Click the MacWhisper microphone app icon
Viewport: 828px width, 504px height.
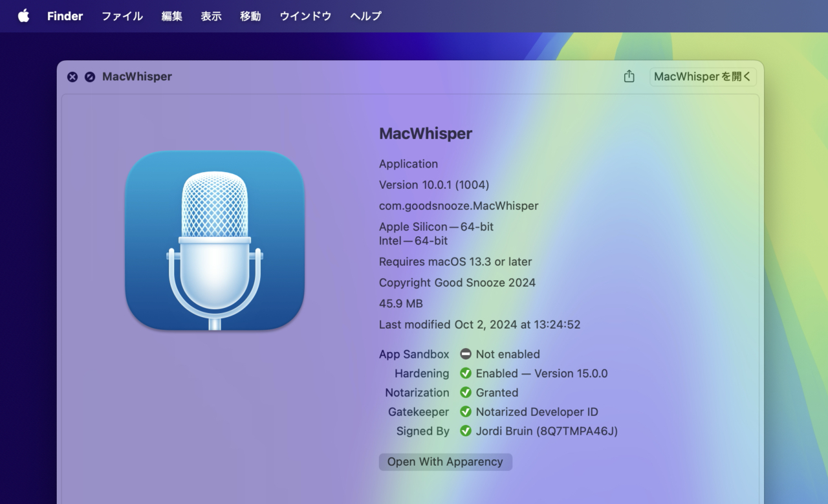[x=215, y=241]
